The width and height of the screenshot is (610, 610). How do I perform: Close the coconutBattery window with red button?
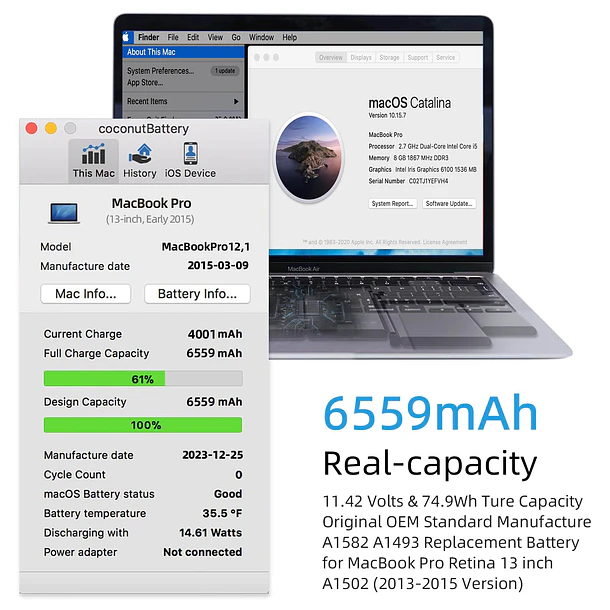pyautogui.click(x=32, y=128)
